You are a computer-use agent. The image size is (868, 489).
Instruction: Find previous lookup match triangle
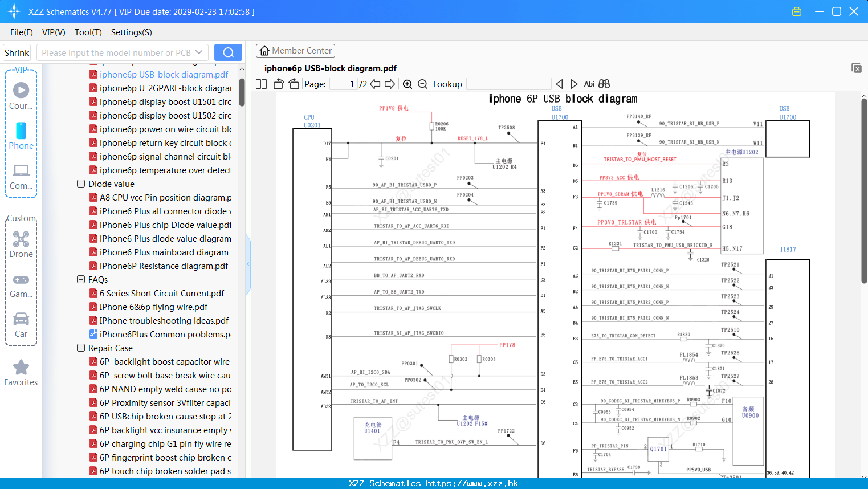point(559,84)
